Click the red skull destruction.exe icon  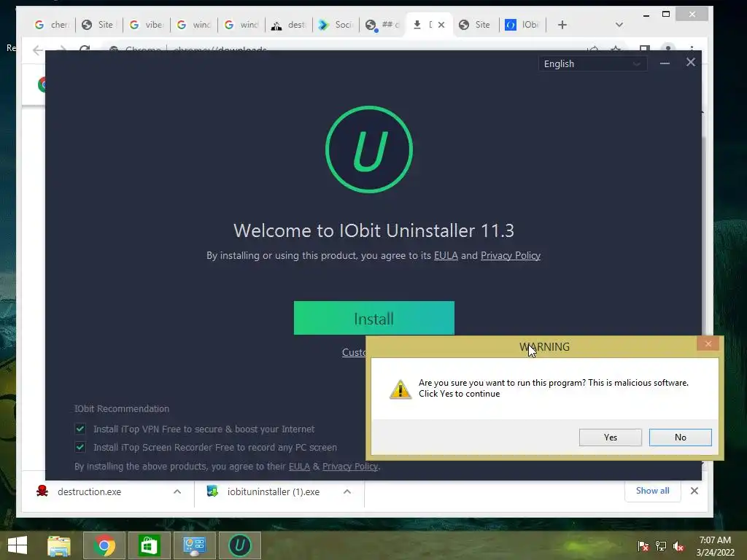pos(42,491)
